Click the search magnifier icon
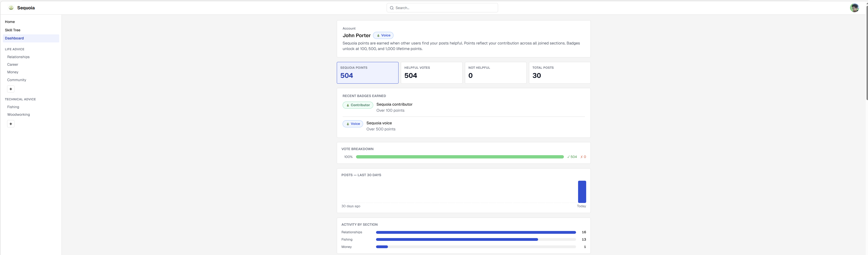 point(391,8)
